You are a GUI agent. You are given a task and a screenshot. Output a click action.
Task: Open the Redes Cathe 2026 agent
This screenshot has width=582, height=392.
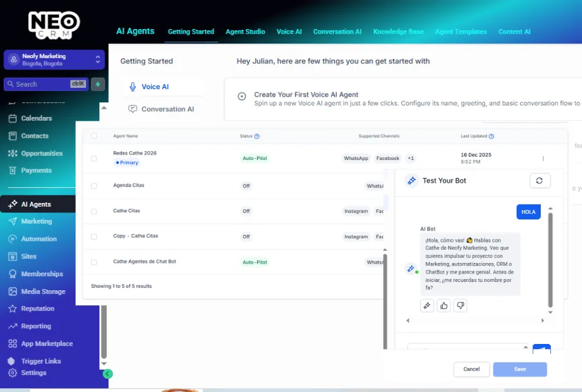(x=135, y=153)
